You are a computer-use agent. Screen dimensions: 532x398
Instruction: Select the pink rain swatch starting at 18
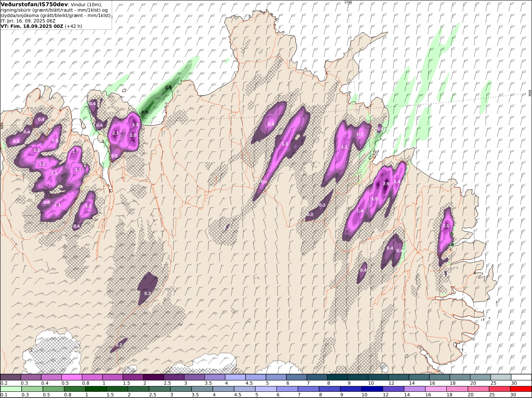pos(456,389)
